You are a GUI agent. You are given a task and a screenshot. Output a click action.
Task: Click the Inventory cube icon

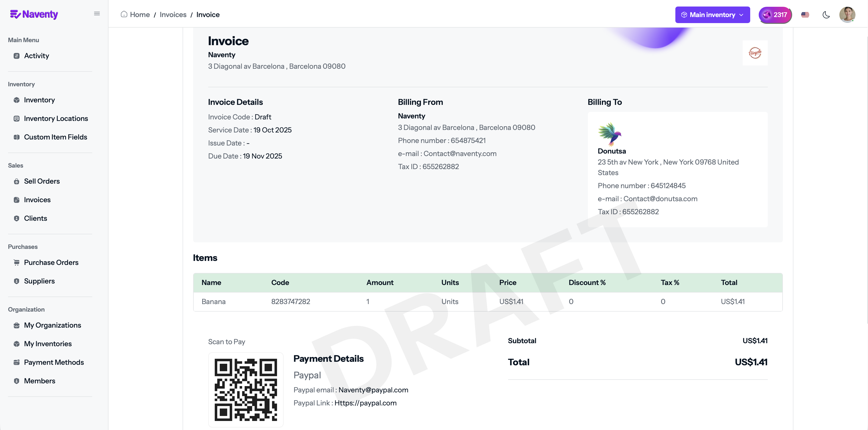point(17,100)
